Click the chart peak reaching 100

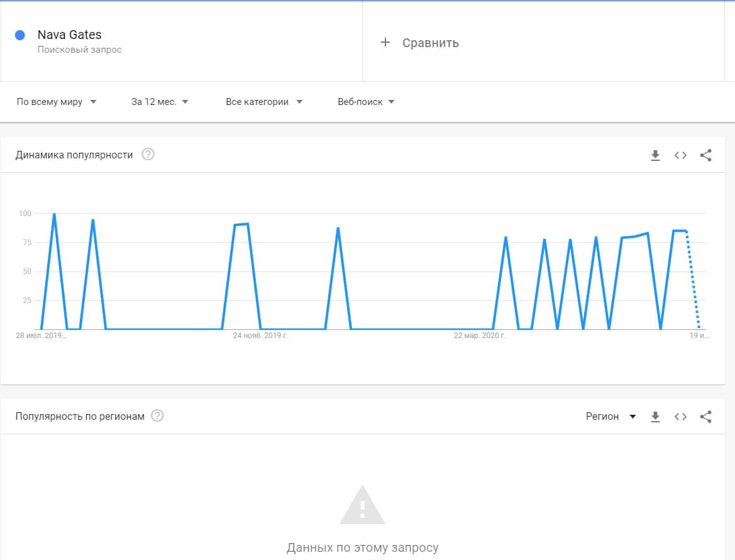[x=54, y=214]
